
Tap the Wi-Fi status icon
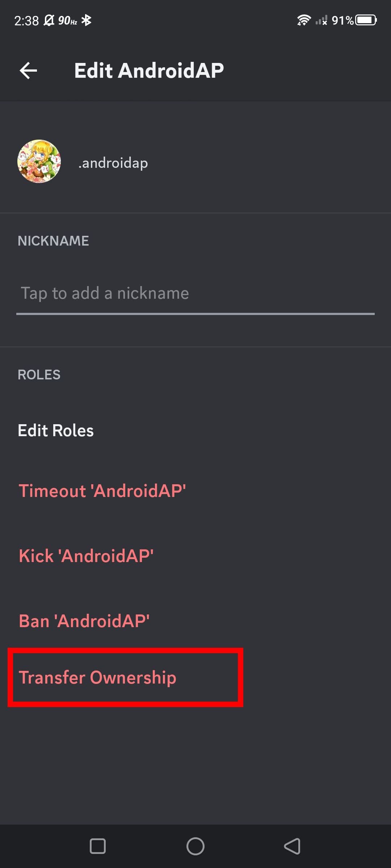(303, 20)
